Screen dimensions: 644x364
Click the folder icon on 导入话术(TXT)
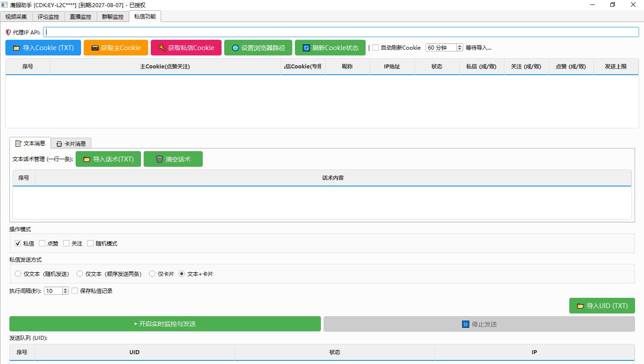(x=87, y=159)
